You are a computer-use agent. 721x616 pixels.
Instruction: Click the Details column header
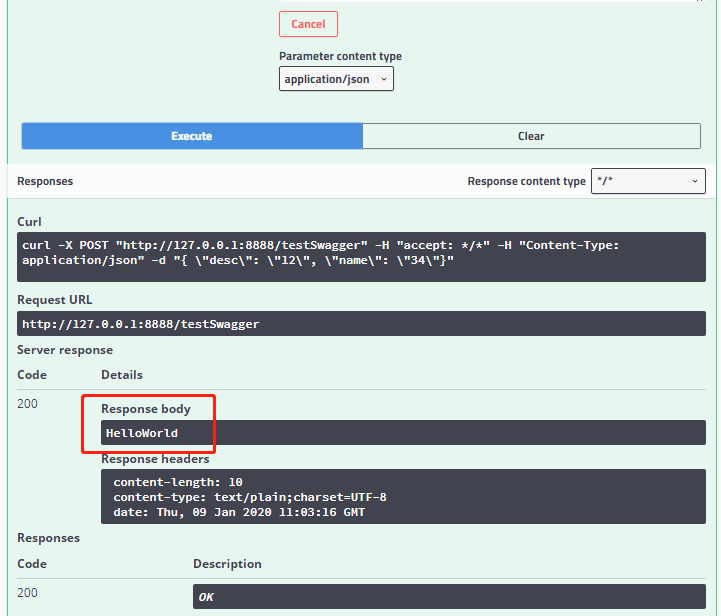pyautogui.click(x=122, y=375)
